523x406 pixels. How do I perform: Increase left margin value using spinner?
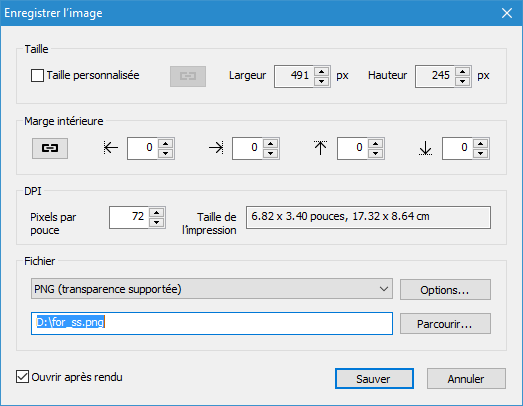[x=165, y=143]
